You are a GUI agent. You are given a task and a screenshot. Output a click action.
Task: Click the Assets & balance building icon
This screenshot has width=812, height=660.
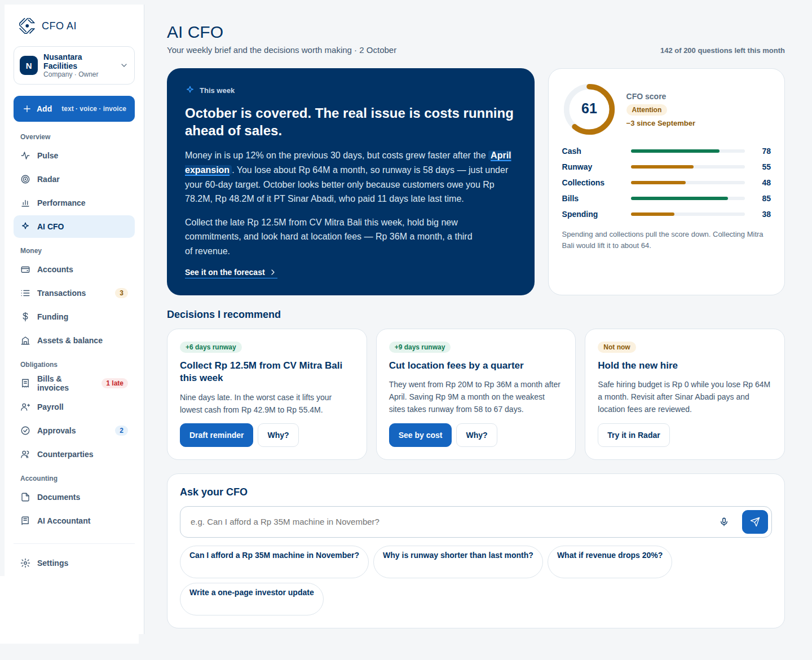25,340
